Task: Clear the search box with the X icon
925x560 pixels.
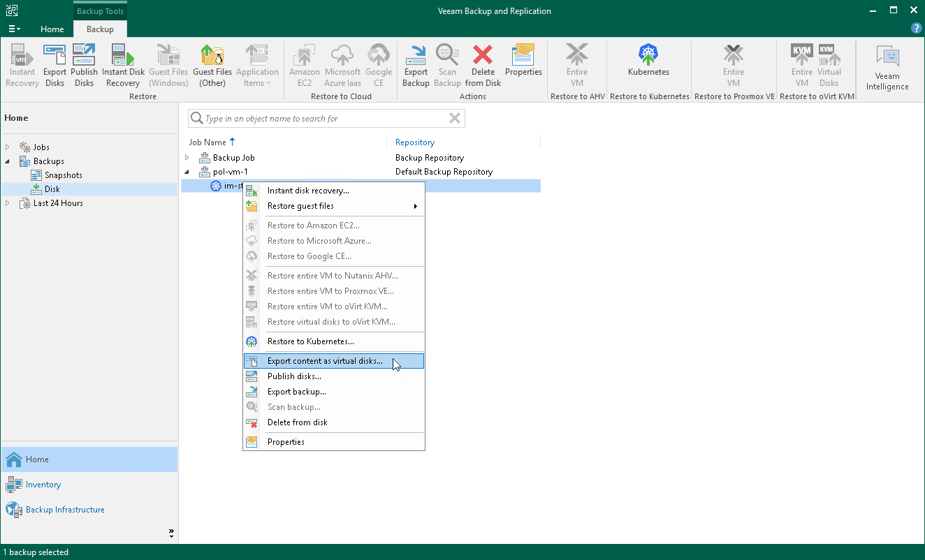Action: (x=455, y=119)
